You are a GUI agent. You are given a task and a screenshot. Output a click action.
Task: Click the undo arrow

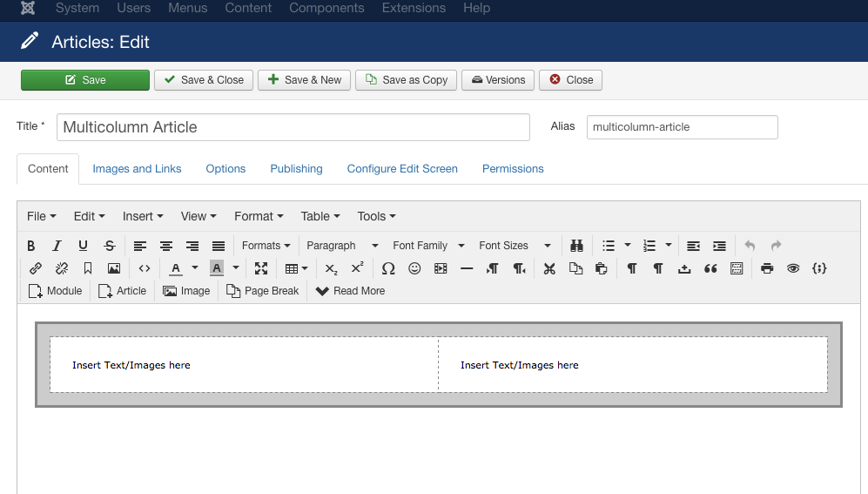click(750, 246)
